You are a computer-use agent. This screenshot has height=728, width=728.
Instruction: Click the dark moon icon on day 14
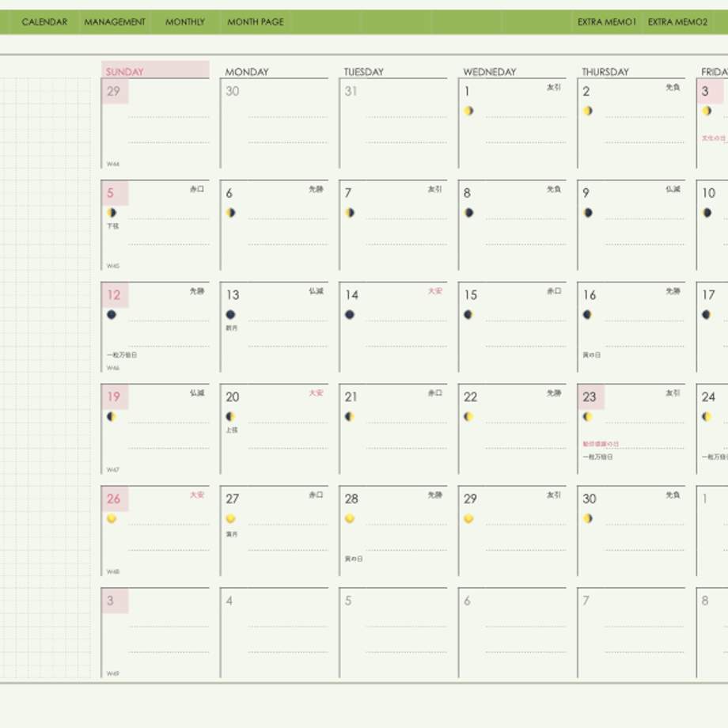pos(350,314)
